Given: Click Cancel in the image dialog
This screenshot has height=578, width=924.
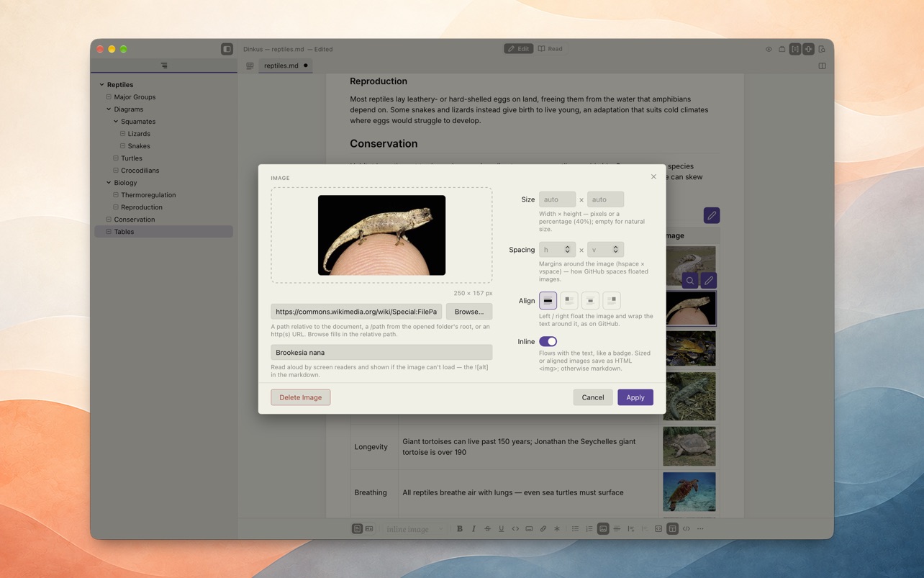Looking at the screenshot, I should click(x=593, y=397).
